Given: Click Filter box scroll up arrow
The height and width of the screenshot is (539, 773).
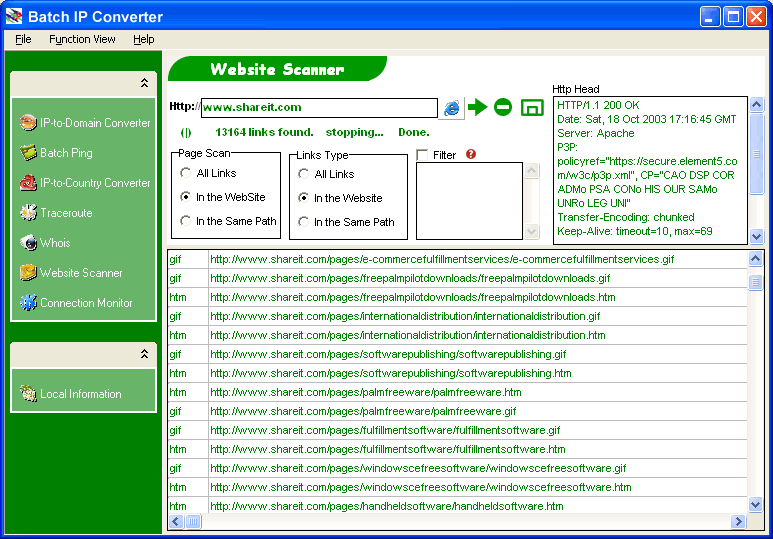Looking at the screenshot, I should [531, 171].
